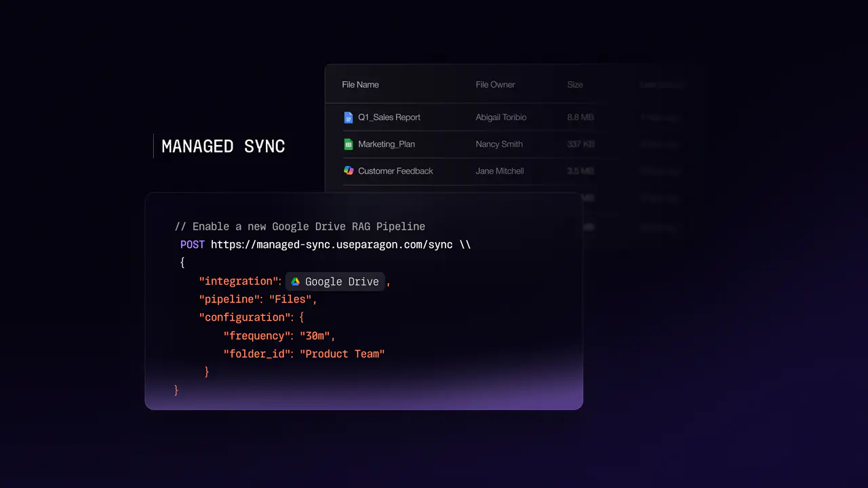Click owner name Nancy Smith
Viewport: 868px width, 488px height.
(499, 144)
